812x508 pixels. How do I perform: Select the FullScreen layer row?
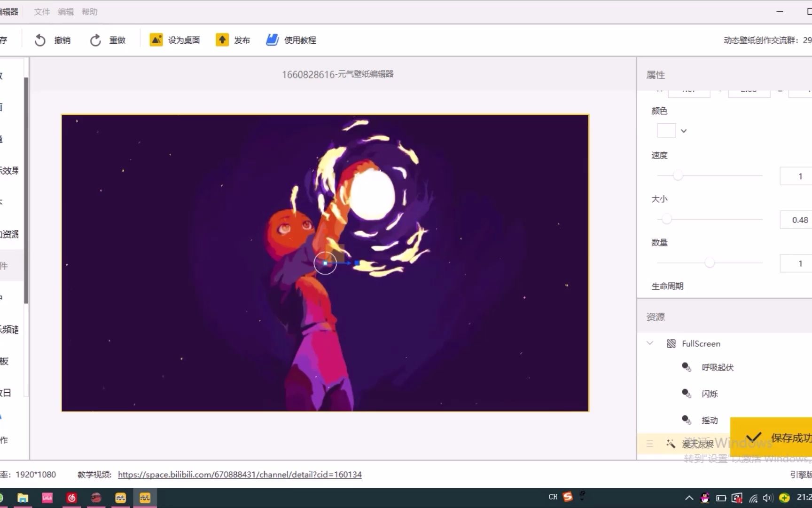click(x=725, y=344)
